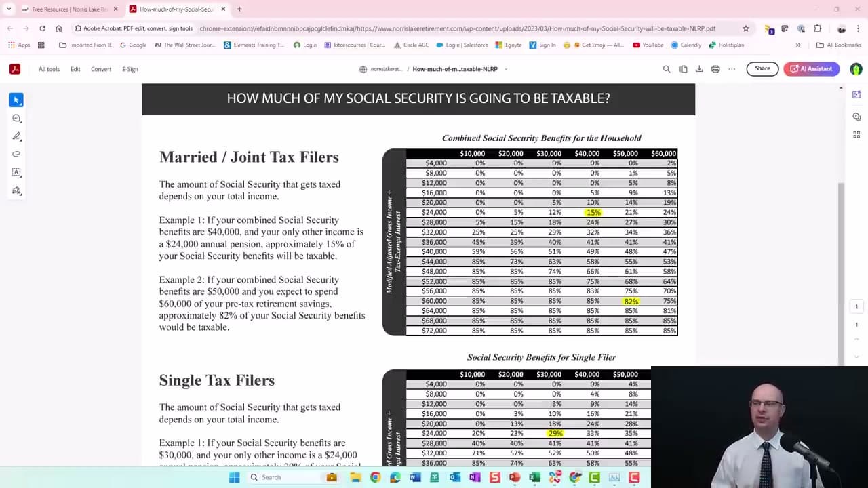Open the Wall Street Journal bookmark
868x488 pixels.
pos(185,45)
